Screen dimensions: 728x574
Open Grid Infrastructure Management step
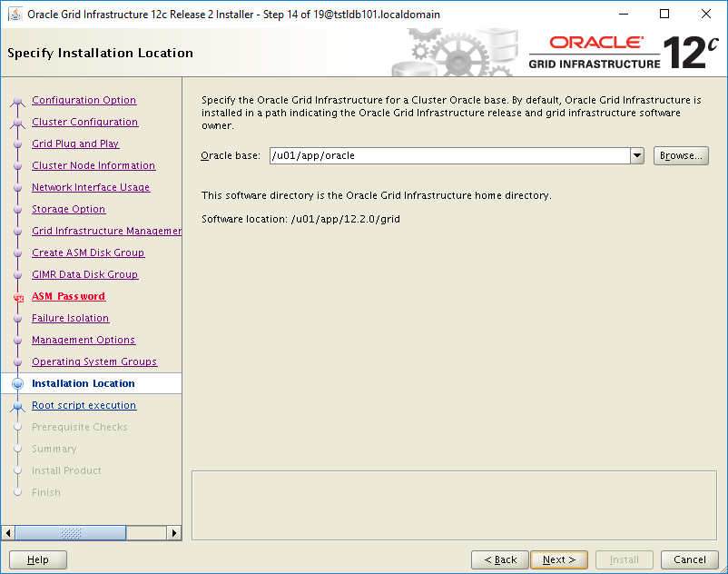[107, 231]
